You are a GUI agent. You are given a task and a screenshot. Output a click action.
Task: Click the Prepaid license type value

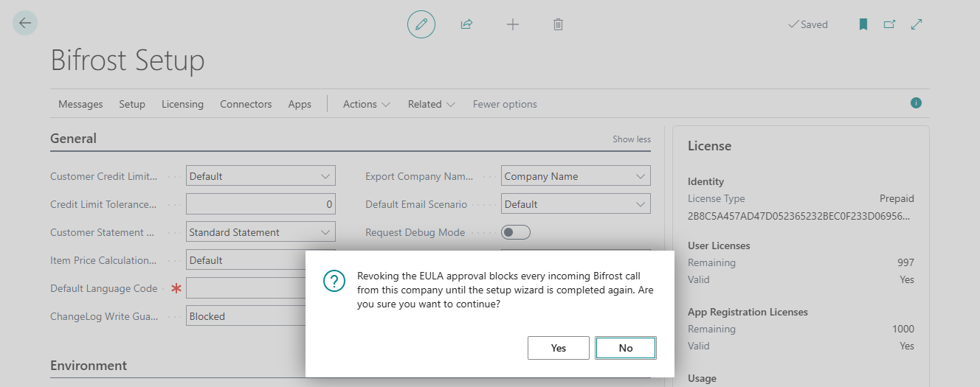click(x=897, y=198)
